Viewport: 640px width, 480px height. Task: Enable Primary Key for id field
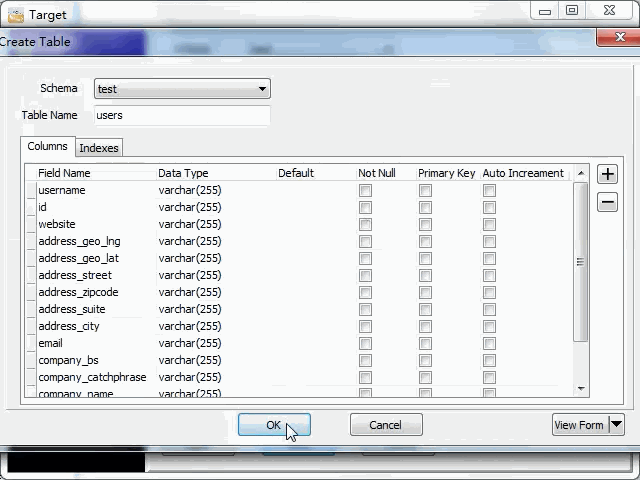click(425, 207)
